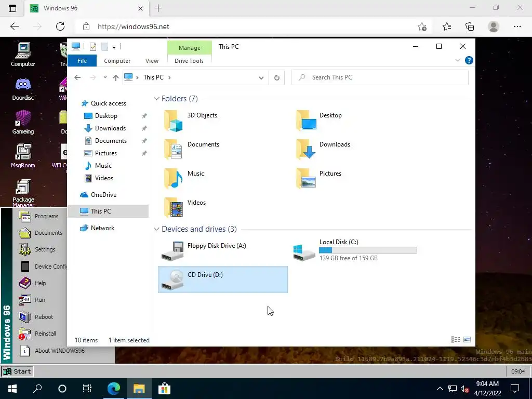532x399 pixels.
Task: Click the Properties quick access toolbar icon
Action: (92, 47)
